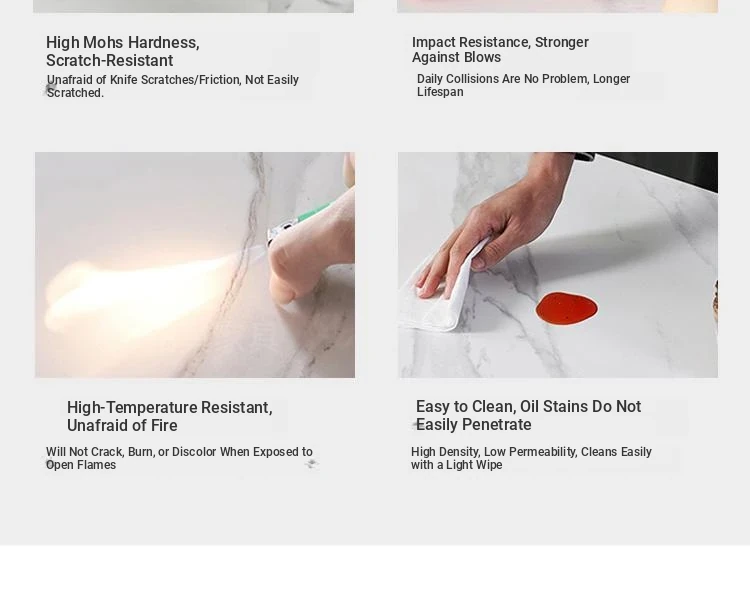Click the flame-on-marble product image
Viewport: 750px width, 600px height.
tap(195, 265)
